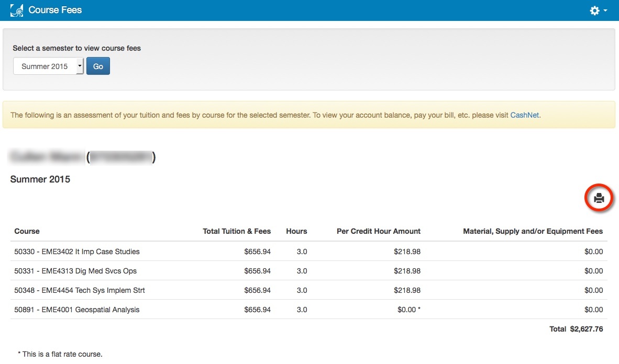Image resolution: width=619 pixels, height=364 pixels.
Task: Click the $0.00 material fee for EME4313
Action: [594, 271]
